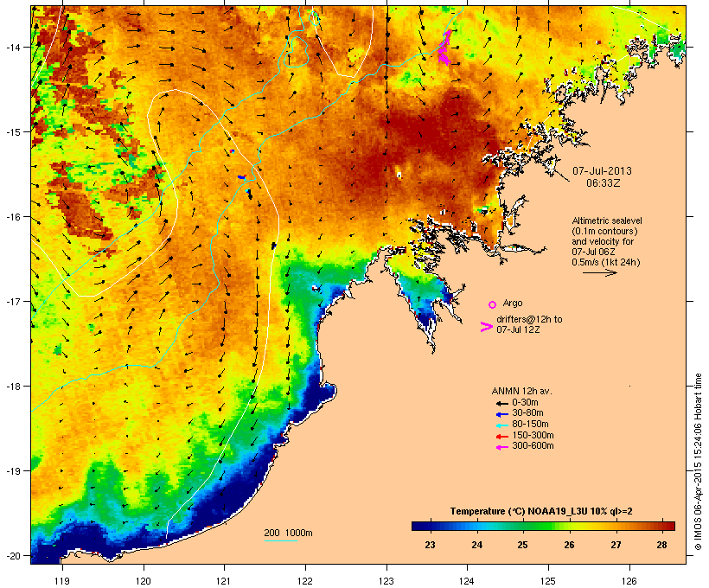Click the blue mooring marker near 121.2E, 15.5S

pos(242,177)
